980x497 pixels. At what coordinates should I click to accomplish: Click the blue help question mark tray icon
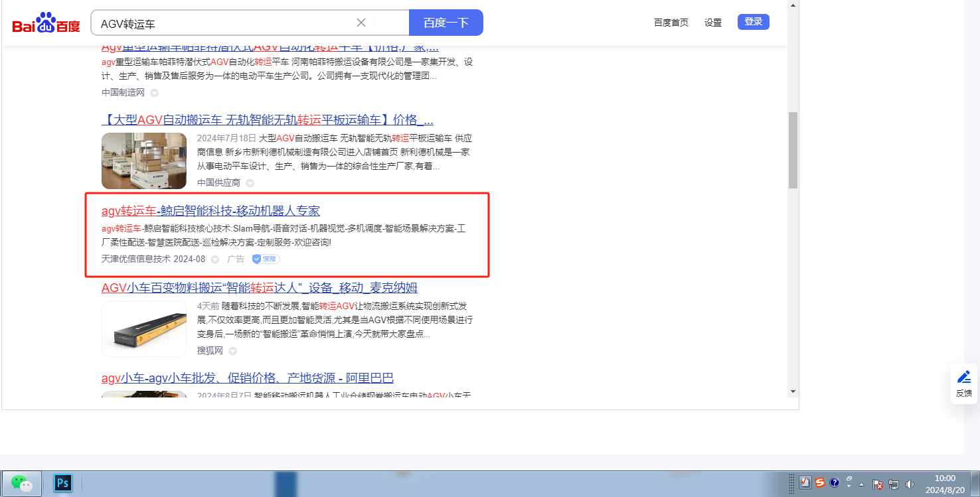(x=835, y=483)
